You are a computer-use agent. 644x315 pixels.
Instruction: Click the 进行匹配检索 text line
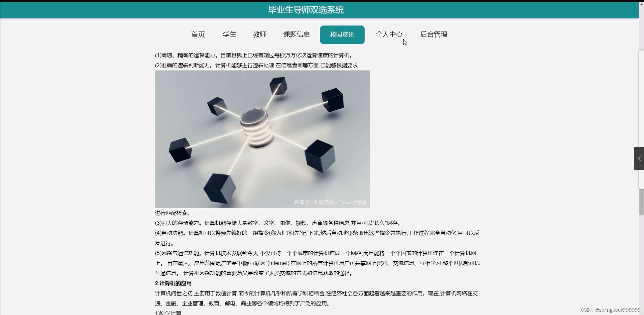(172, 213)
